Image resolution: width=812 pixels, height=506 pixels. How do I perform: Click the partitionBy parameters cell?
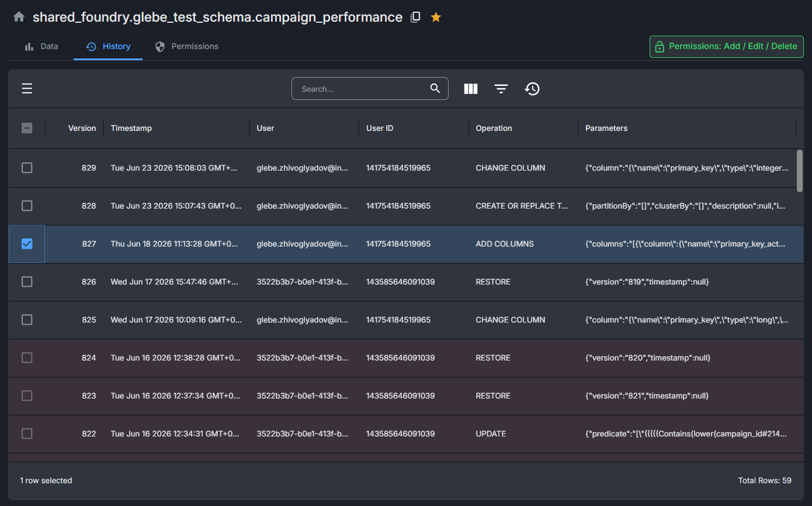686,206
